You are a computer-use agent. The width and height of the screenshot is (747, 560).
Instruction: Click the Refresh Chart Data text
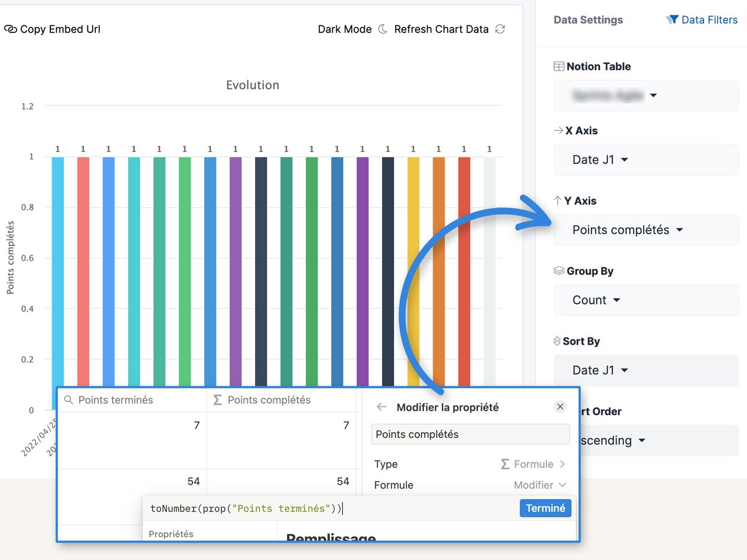441,29
